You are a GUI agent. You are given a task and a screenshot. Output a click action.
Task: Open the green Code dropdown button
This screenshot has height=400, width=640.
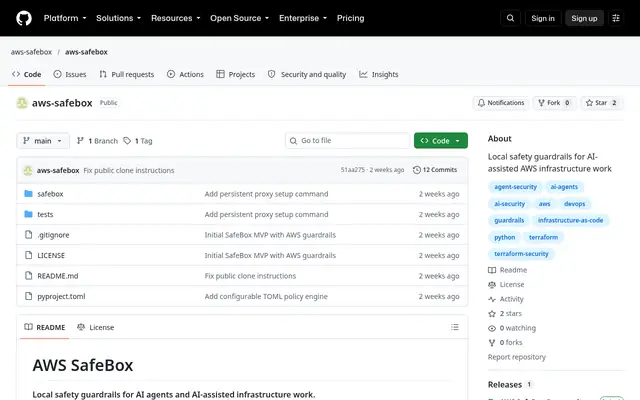pos(441,141)
